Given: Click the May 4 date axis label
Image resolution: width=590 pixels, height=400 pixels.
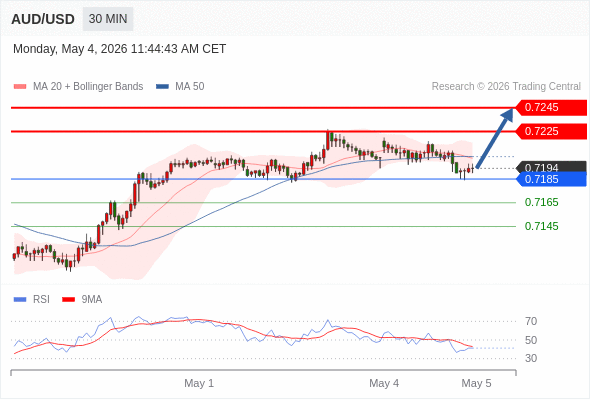Looking at the screenshot, I should (384, 383).
